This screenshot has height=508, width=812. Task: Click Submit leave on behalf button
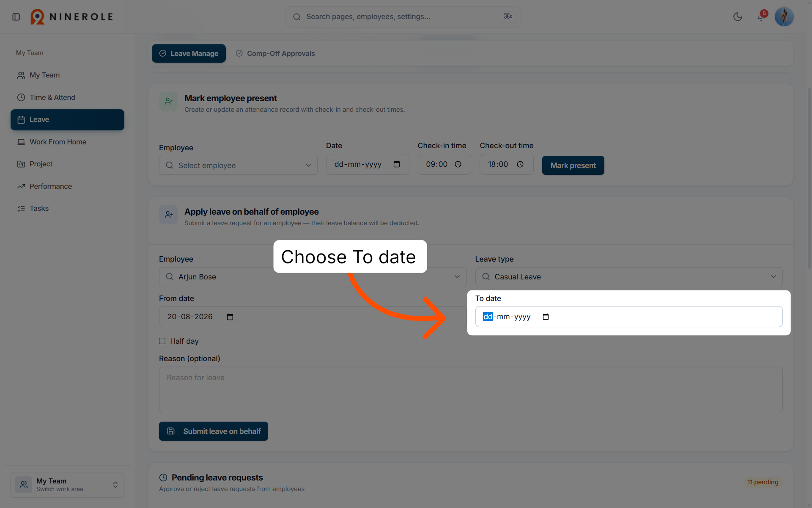coord(214,431)
